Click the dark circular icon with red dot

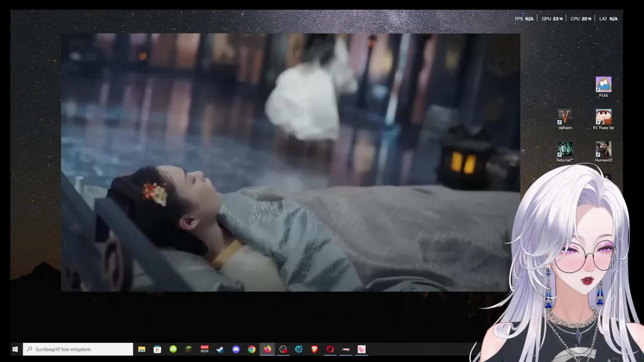click(283, 349)
